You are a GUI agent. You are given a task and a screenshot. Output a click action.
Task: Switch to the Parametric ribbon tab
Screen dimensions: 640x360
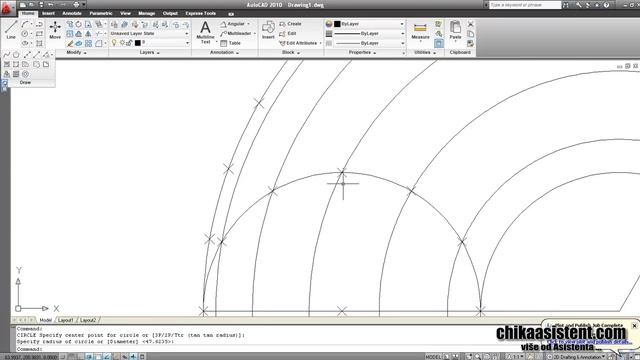tap(101, 13)
